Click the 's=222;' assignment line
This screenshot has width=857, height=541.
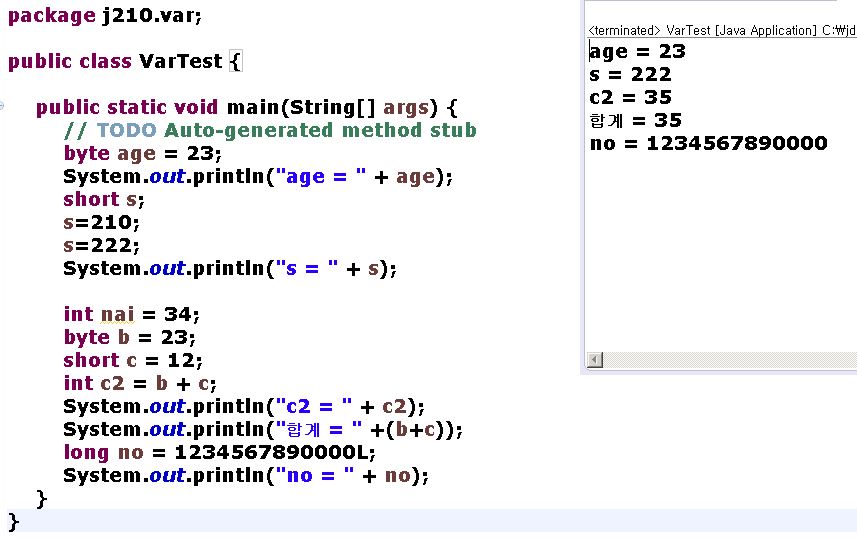102,245
